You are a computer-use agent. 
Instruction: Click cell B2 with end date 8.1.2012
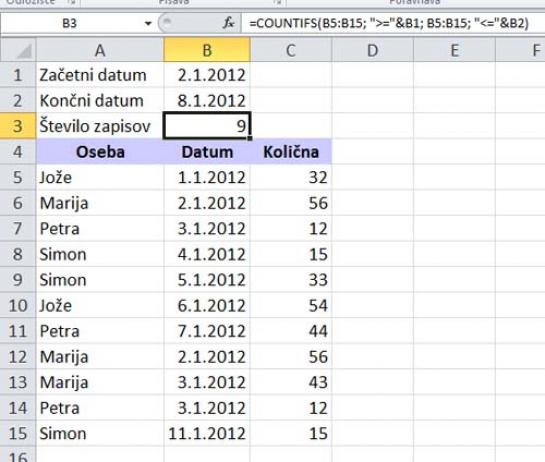207,101
